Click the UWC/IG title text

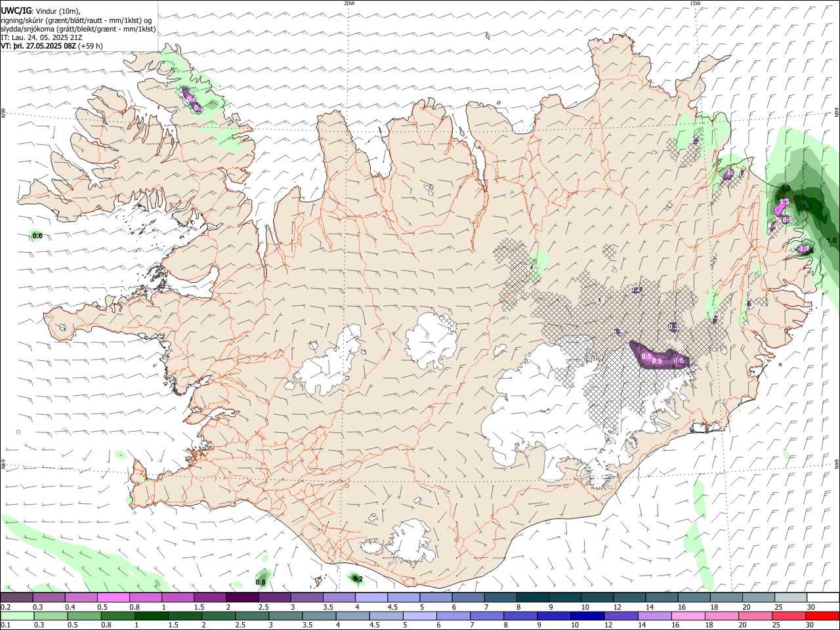click(x=16, y=11)
